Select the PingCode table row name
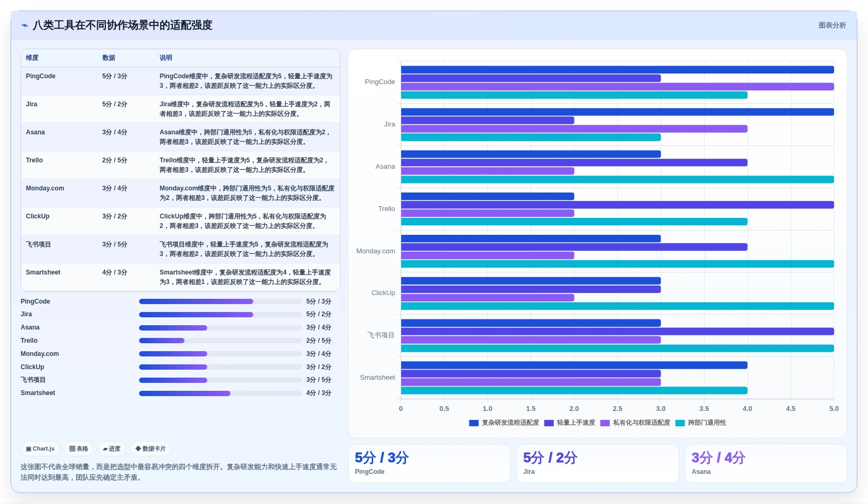This screenshot has width=868, height=504. pyautogui.click(x=41, y=76)
